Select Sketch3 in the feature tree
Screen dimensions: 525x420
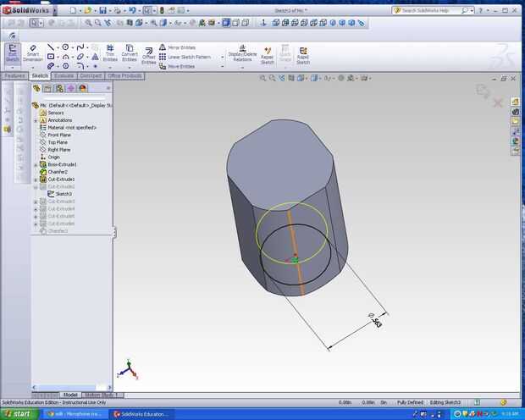pos(64,194)
